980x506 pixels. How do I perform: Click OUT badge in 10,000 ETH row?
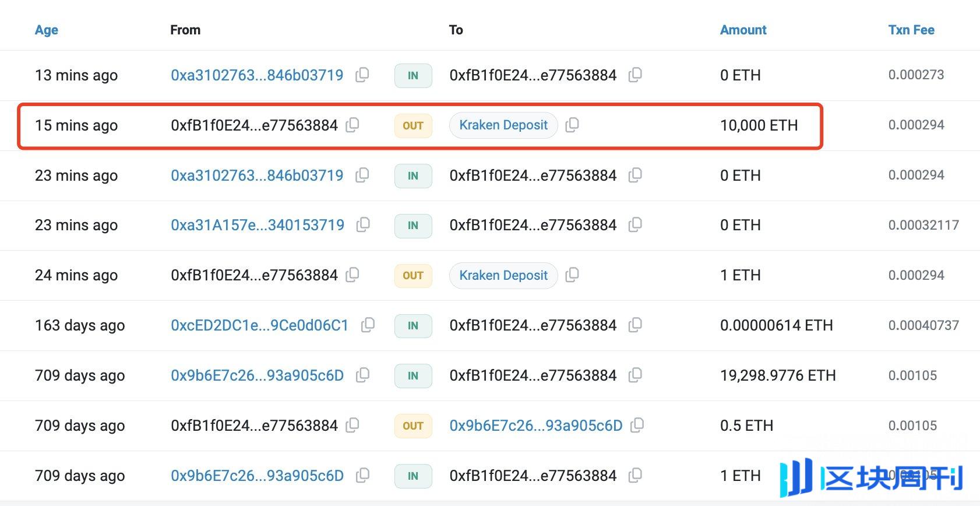[413, 125]
